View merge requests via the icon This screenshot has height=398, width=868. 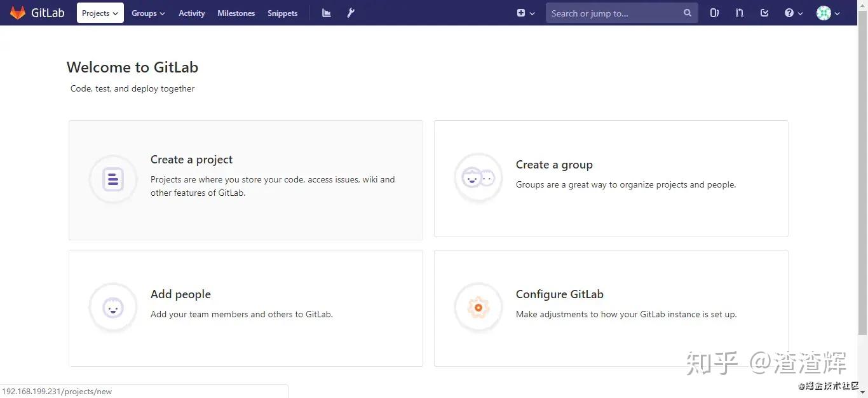(x=739, y=13)
